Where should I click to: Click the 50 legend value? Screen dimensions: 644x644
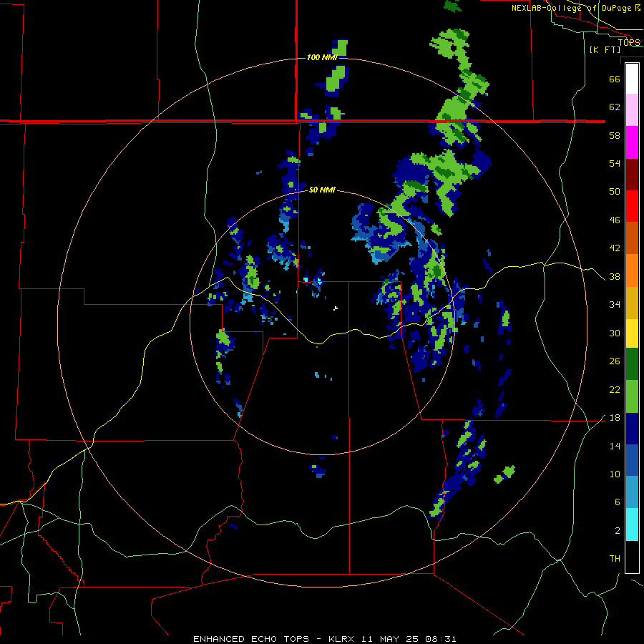[615, 192]
